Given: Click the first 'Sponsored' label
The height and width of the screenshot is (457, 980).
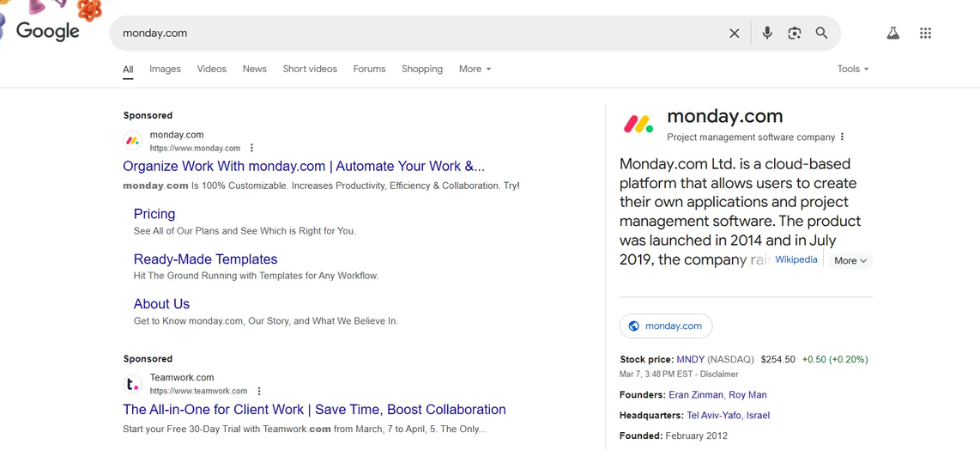Looking at the screenshot, I should point(148,115).
